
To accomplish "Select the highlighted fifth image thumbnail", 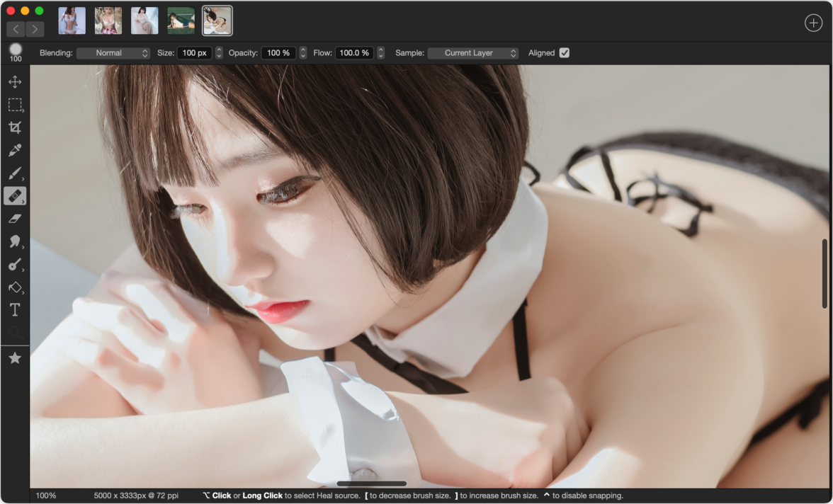I will tap(217, 21).
